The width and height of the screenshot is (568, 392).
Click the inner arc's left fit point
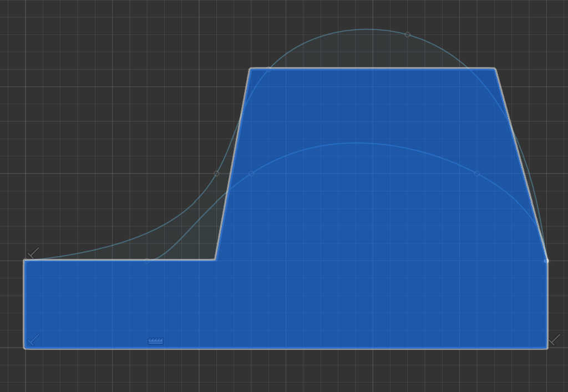pos(251,174)
